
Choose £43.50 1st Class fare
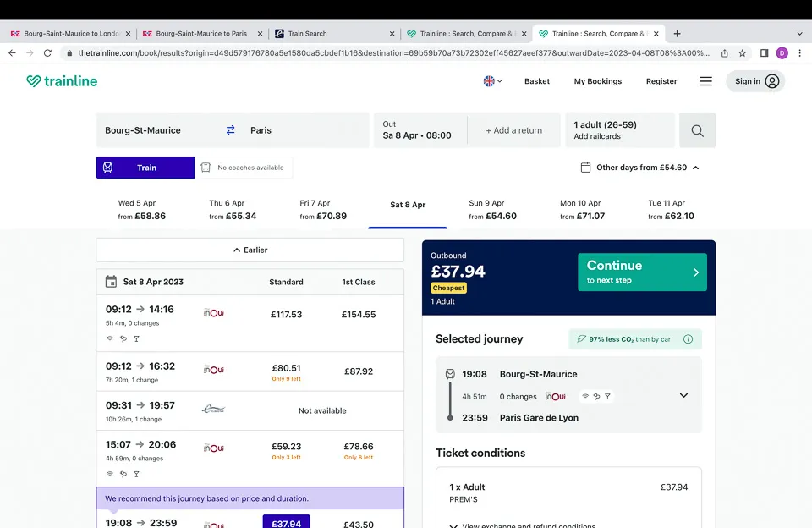[359, 524]
